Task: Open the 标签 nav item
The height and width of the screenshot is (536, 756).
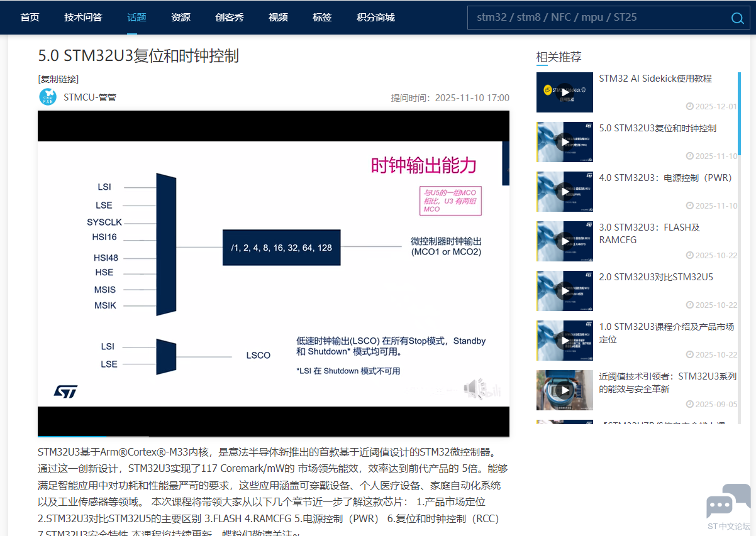Action: tap(322, 18)
